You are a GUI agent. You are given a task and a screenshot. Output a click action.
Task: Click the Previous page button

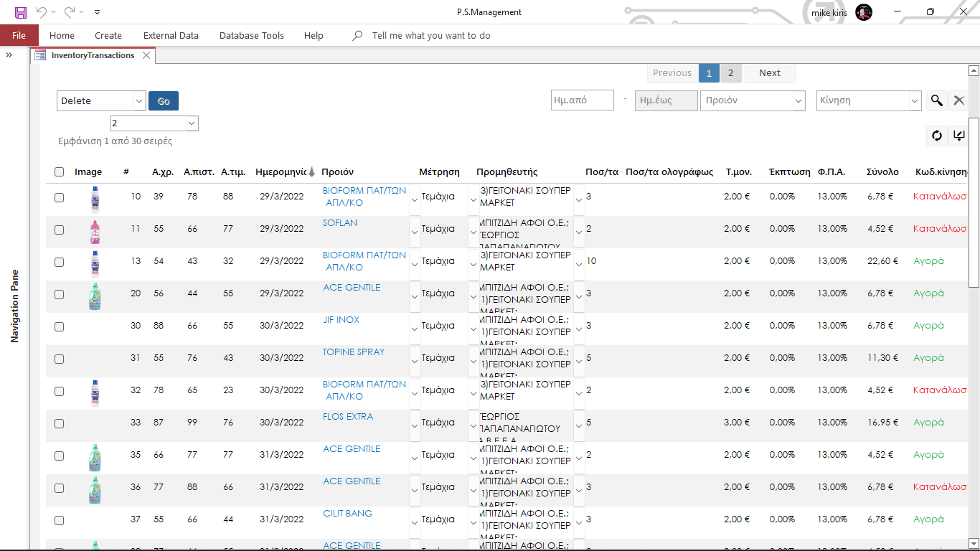tap(672, 72)
